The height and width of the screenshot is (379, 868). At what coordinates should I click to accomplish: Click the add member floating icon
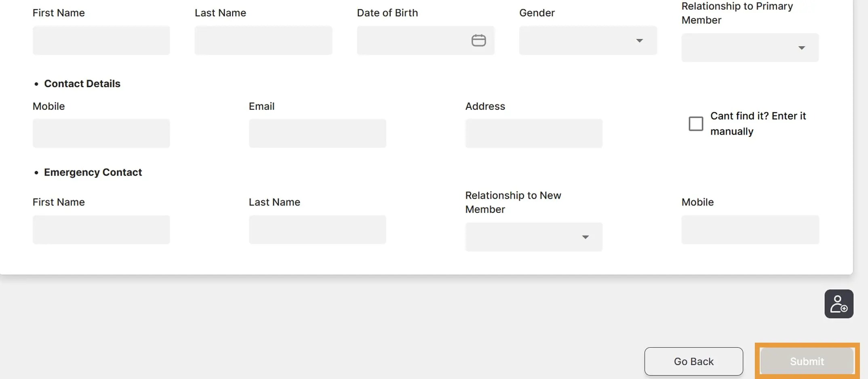839,304
